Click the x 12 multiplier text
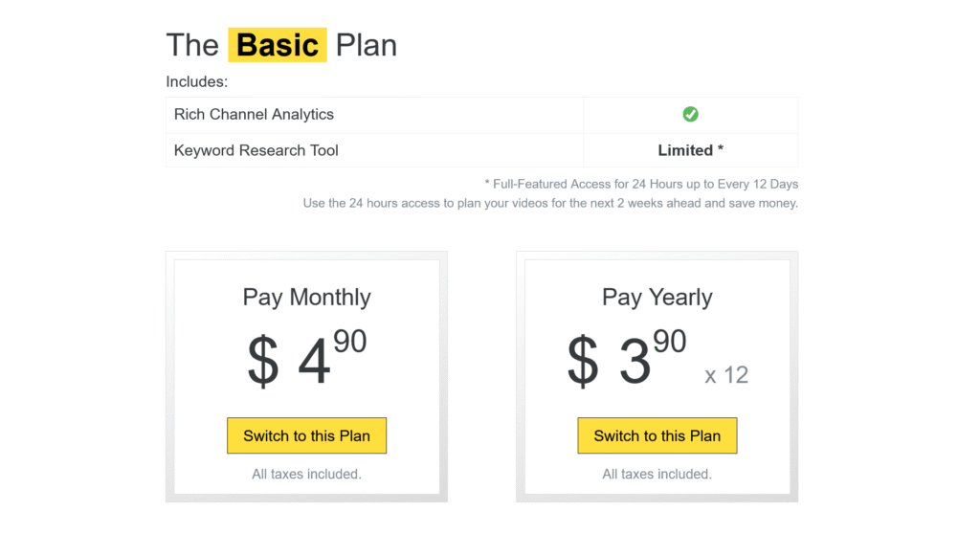980x534 pixels. click(726, 374)
